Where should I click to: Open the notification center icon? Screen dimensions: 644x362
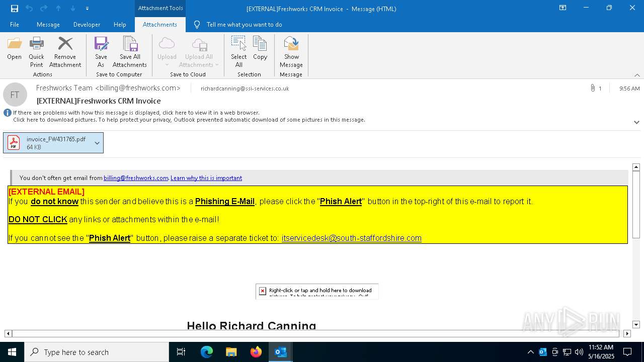pyautogui.click(x=627, y=352)
